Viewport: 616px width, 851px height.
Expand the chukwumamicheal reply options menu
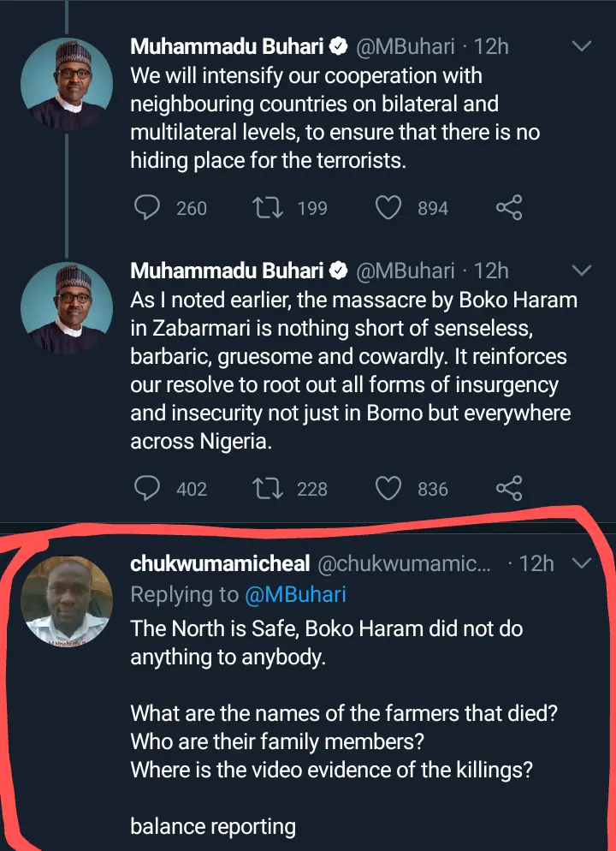[581, 563]
